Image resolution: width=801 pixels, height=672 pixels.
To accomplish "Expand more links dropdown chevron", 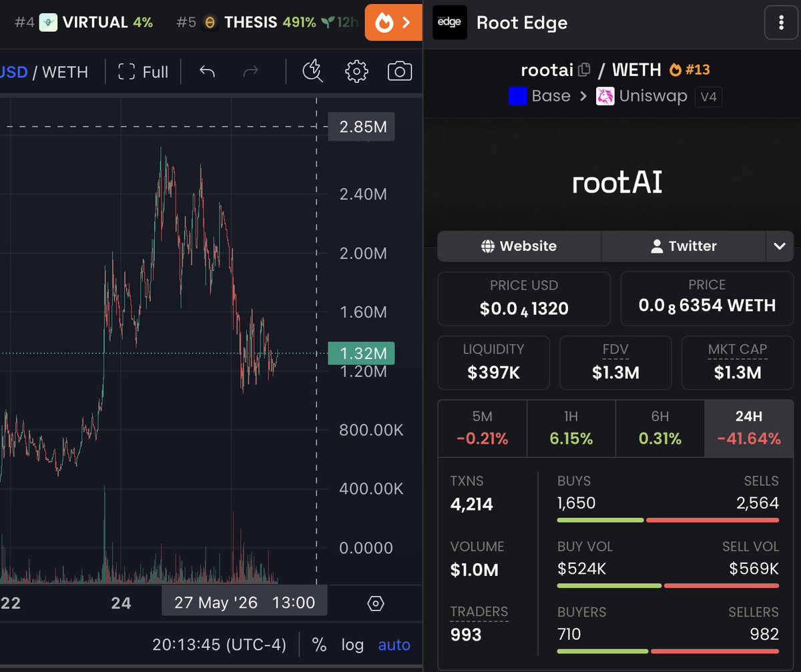I will [x=780, y=246].
